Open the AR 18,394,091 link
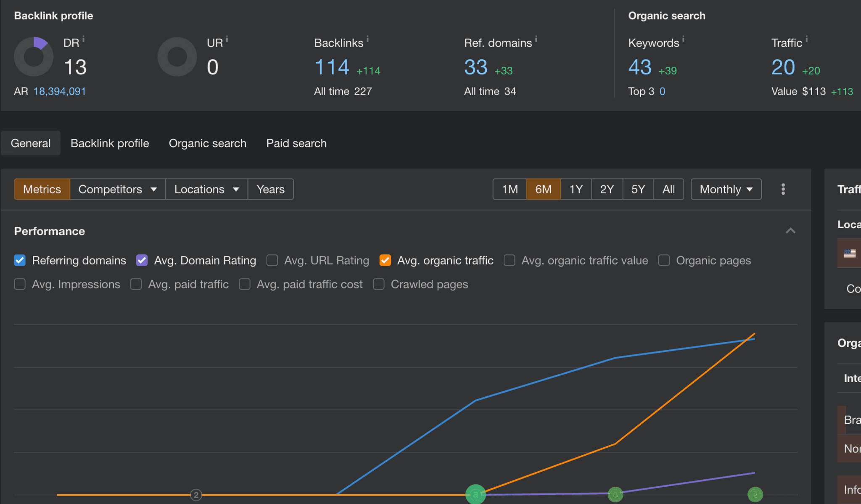The image size is (861, 504). (x=59, y=91)
